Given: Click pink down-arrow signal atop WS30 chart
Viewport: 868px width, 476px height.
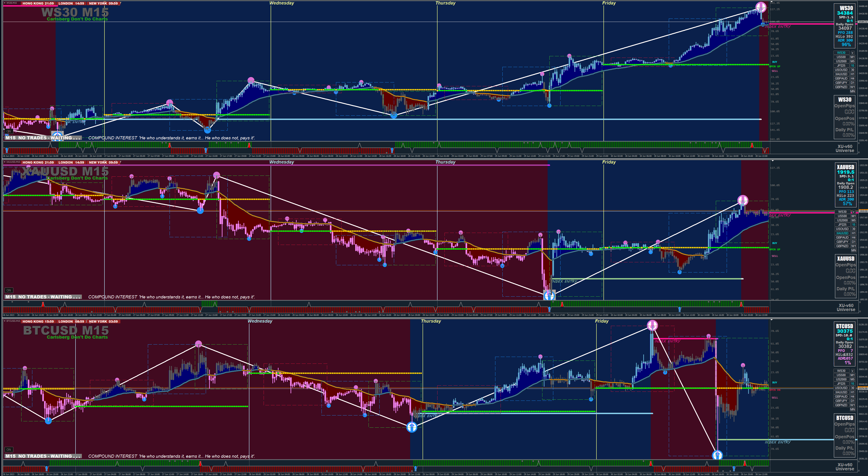Looking at the screenshot, I should click(x=761, y=7).
